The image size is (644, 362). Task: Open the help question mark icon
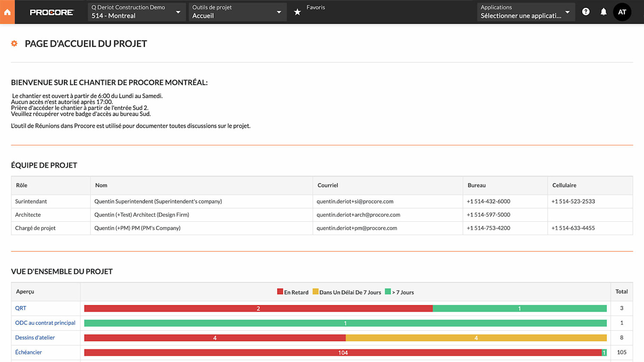pos(586,12)
